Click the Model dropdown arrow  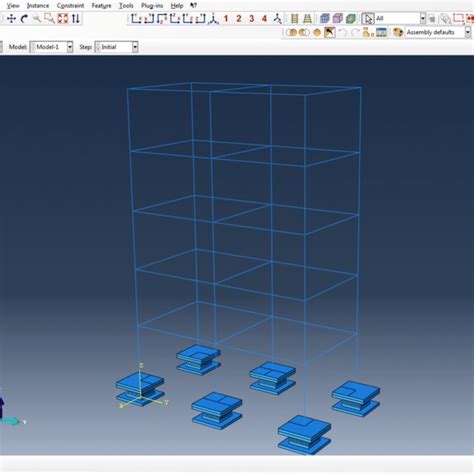[x=70, y=47]
